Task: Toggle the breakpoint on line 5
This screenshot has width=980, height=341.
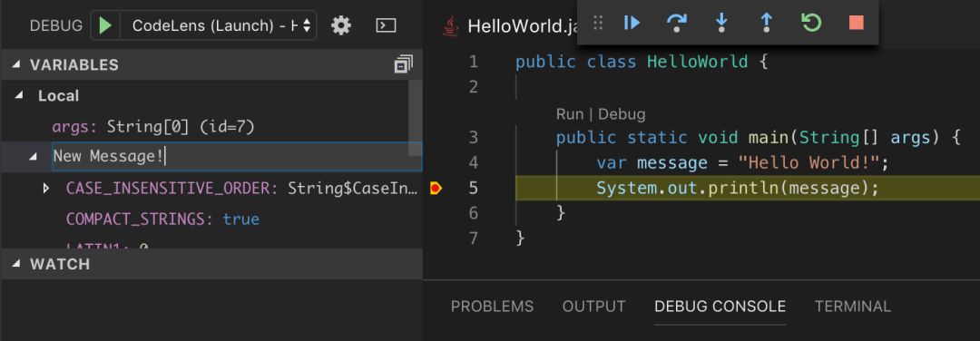Action: (x=436, y=188)
